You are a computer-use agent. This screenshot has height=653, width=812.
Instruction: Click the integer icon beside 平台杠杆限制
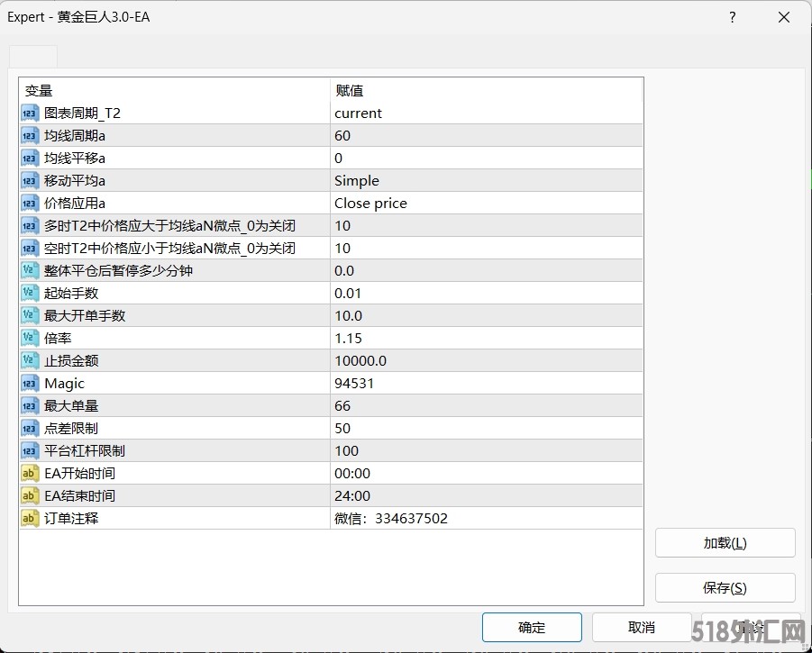[x=30, y=450]
